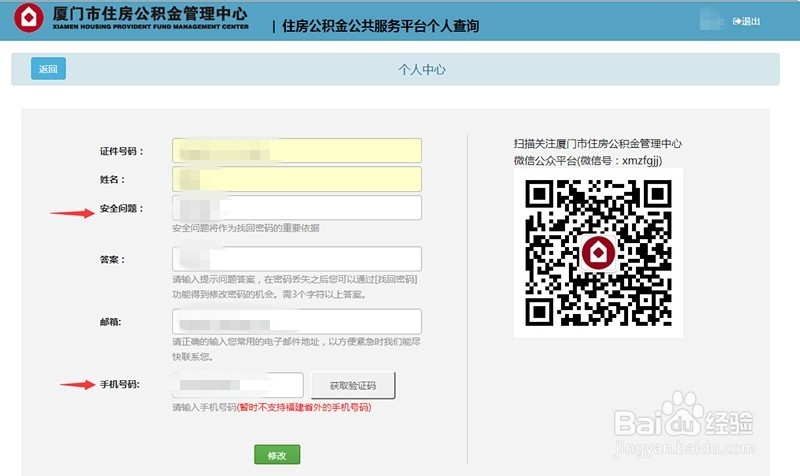Image resolution: width=800 pixels, height=476 pixels.
Task: Click the 返回 back button
Action: pos(48,69)
